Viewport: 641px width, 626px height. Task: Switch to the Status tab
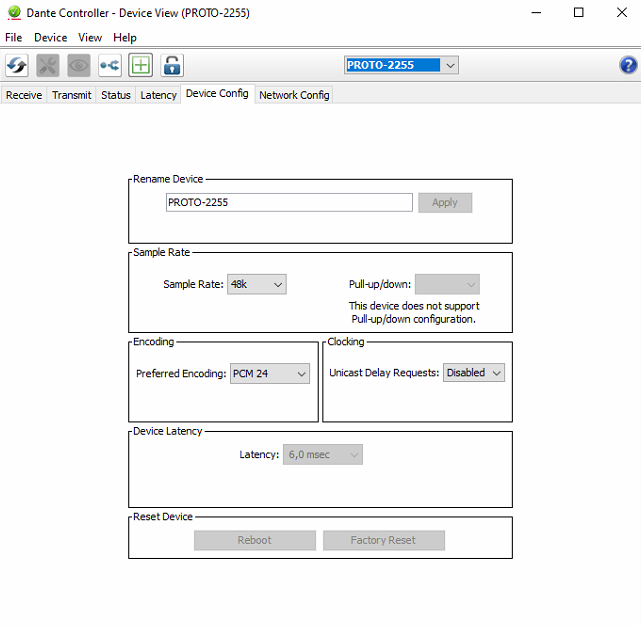point(116,95)
